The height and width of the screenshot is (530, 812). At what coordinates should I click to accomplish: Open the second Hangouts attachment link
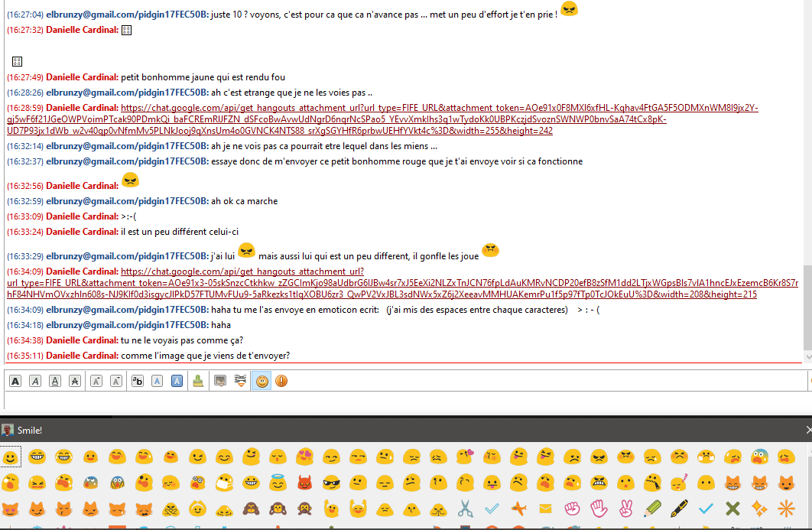pos(402,283)
